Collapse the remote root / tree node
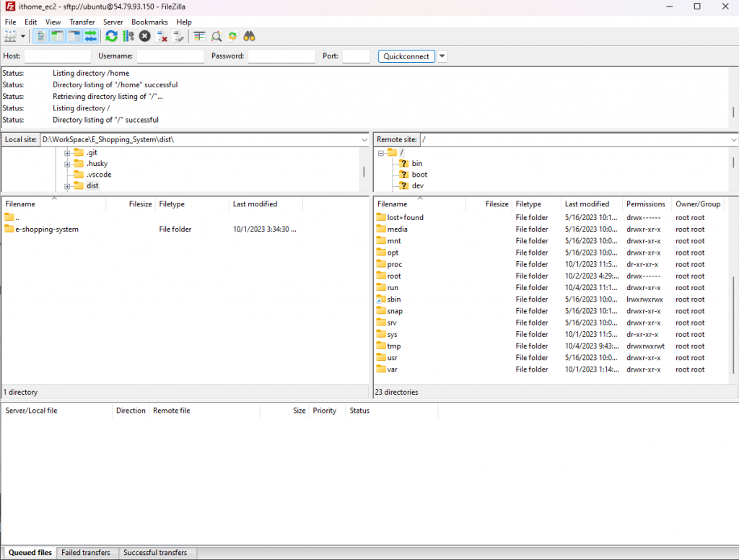Image resolution: width=739 pixels, height=560 pixels. click(381, 153)
